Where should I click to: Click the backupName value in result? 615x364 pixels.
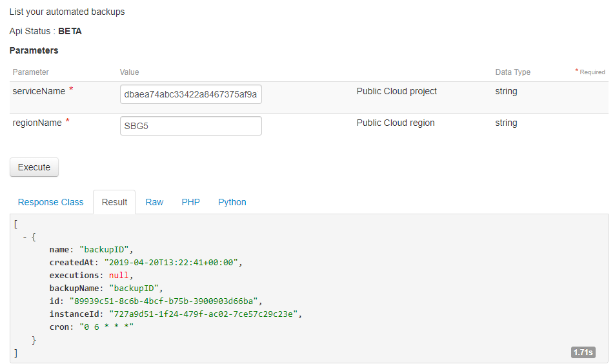(134, 288)
